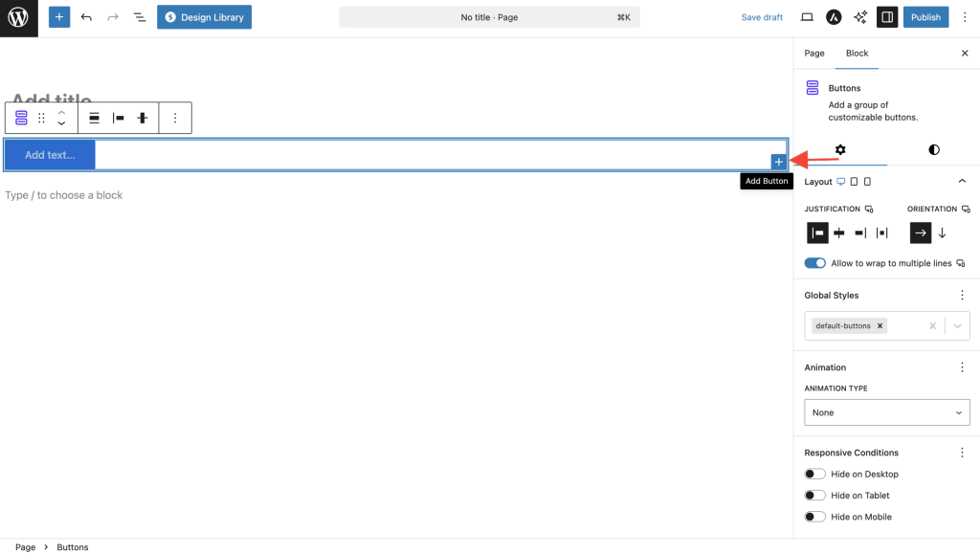The height and width of the screenshot is (554, 980).
Task: Enable Hide on Desktop switch
Action: (815, 474)
